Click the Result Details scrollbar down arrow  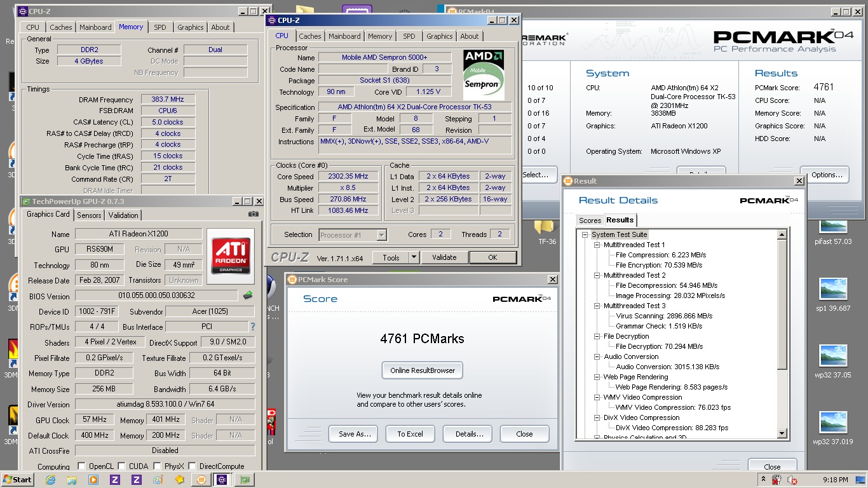coord(782,433)
